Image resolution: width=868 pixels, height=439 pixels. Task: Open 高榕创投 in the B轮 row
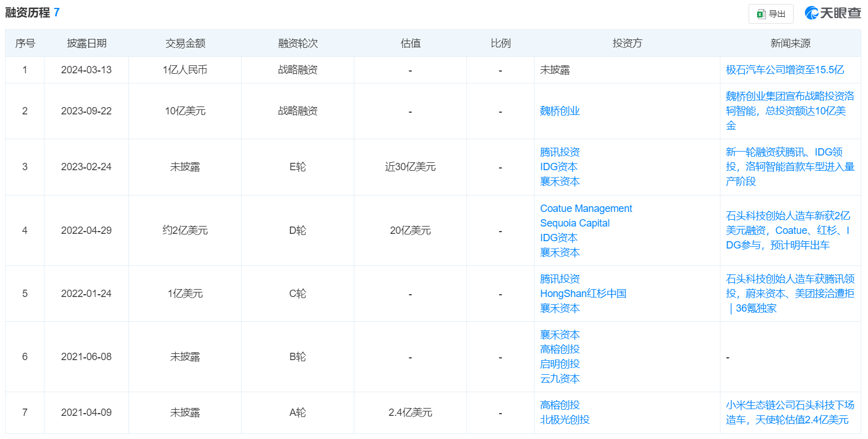pyautogui.click(x=560, y=349)
